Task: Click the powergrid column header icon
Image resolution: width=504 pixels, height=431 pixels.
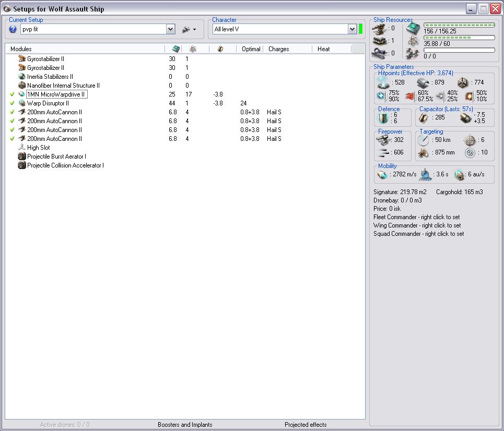Action: [x=193, y=49]
